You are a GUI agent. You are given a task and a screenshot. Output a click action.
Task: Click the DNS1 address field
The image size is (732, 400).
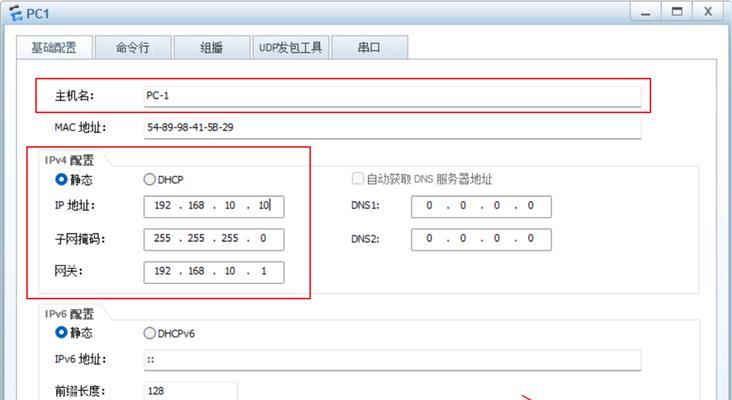481,206
